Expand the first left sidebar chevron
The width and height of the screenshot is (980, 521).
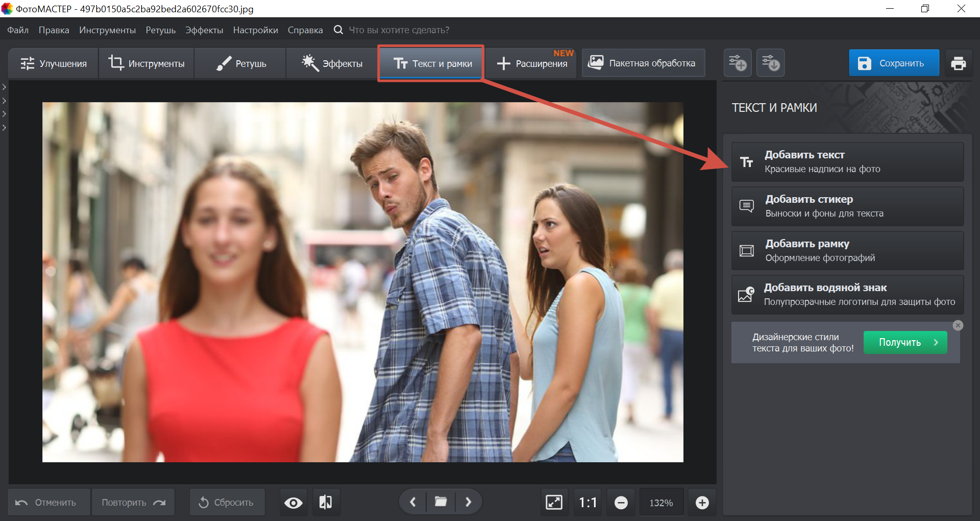point(4,87)
